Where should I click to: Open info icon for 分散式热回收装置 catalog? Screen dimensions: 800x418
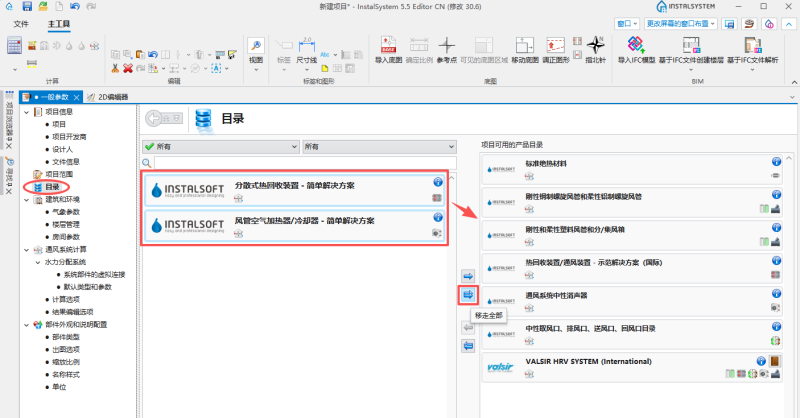point(438,182)
